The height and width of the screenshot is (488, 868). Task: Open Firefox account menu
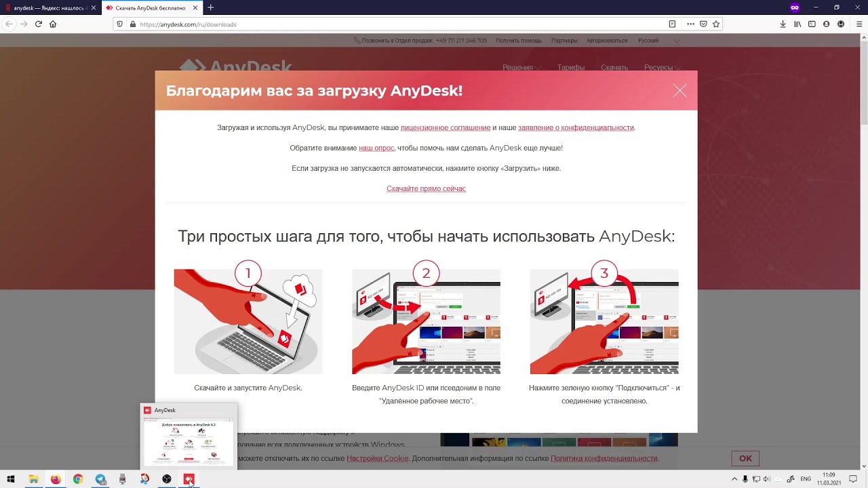click(826, 24)
